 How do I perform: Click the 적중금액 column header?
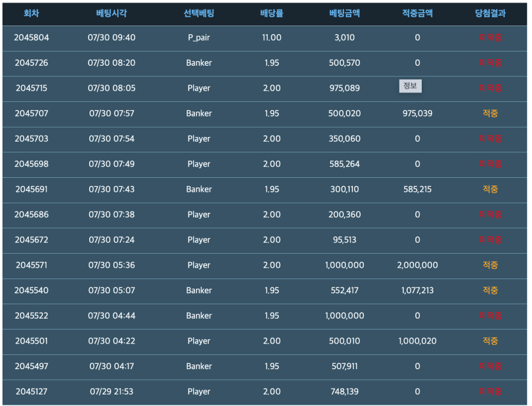(x=417, y=13)
